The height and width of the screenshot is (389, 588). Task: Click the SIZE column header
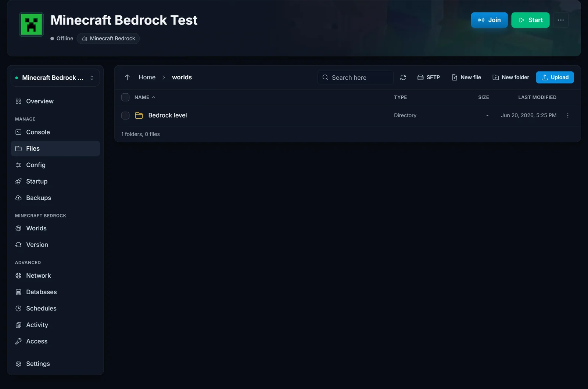click(483, 97)
